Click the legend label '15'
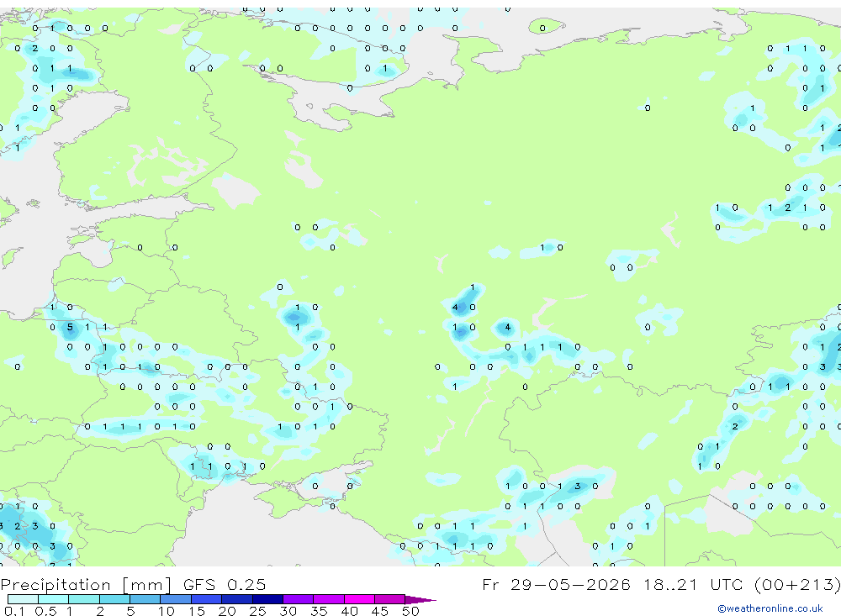Viewport: 841px width, 616px height. click(197, 611)
